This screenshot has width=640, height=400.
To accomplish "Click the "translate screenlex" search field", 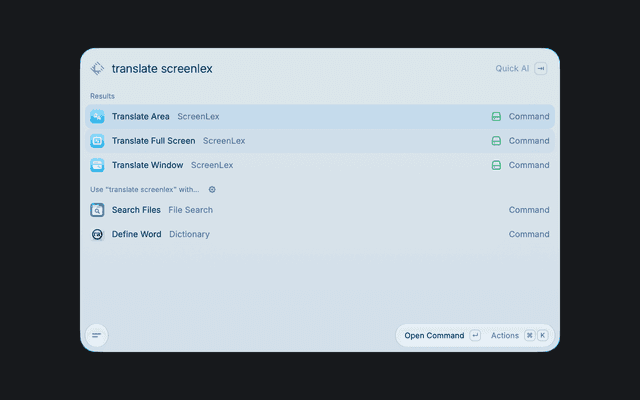I will click(x=162, y=69).
